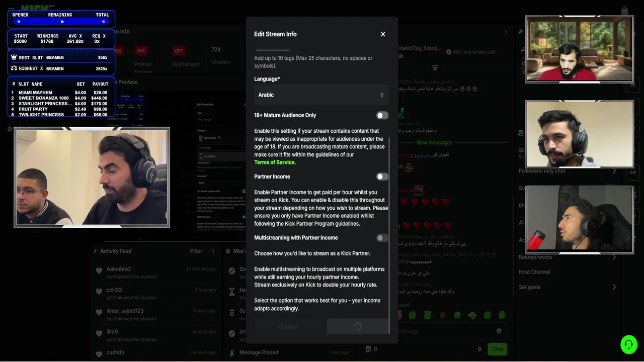Open chat panel three-dot menu
The height and width of the screenshot is (362, 644).
(506, 32)
